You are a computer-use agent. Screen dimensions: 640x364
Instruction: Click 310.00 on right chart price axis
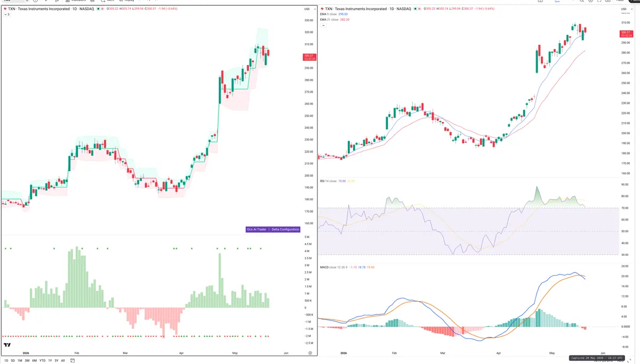coord(626,22)
